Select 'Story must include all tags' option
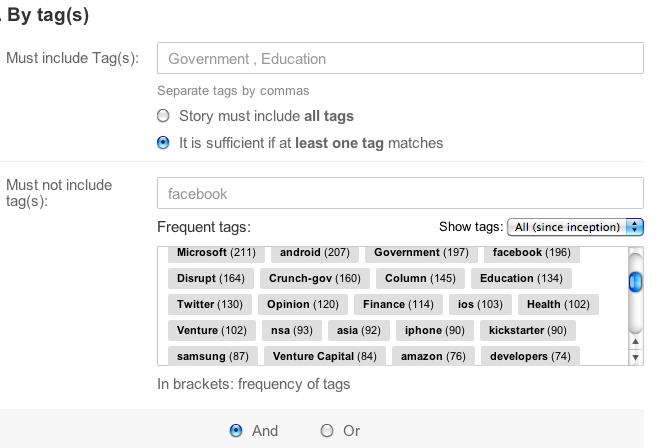 pyautogui.click(x=164, y=116)
